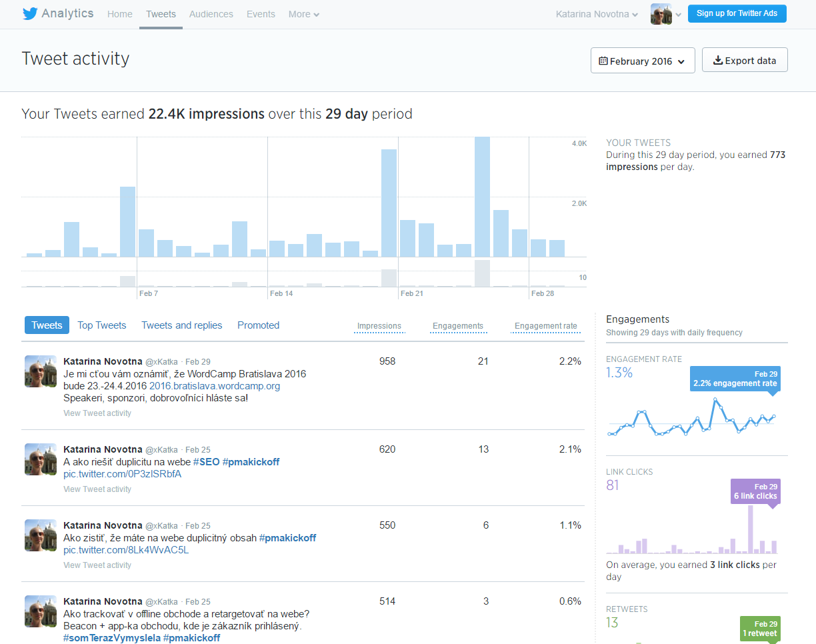Click the Twitter bird logo
Viewport: 816px width, 644px height.
(30, 14)
